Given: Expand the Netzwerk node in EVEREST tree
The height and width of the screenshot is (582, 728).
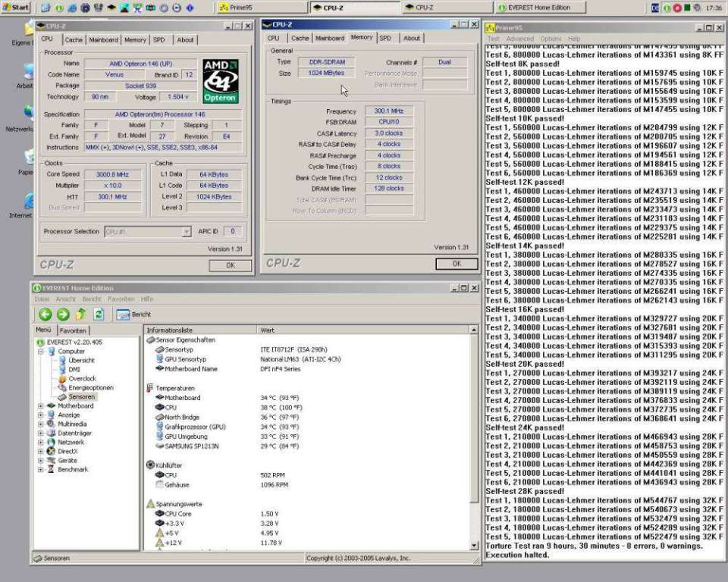Looking at the screenshot, I should coord(41,443).
